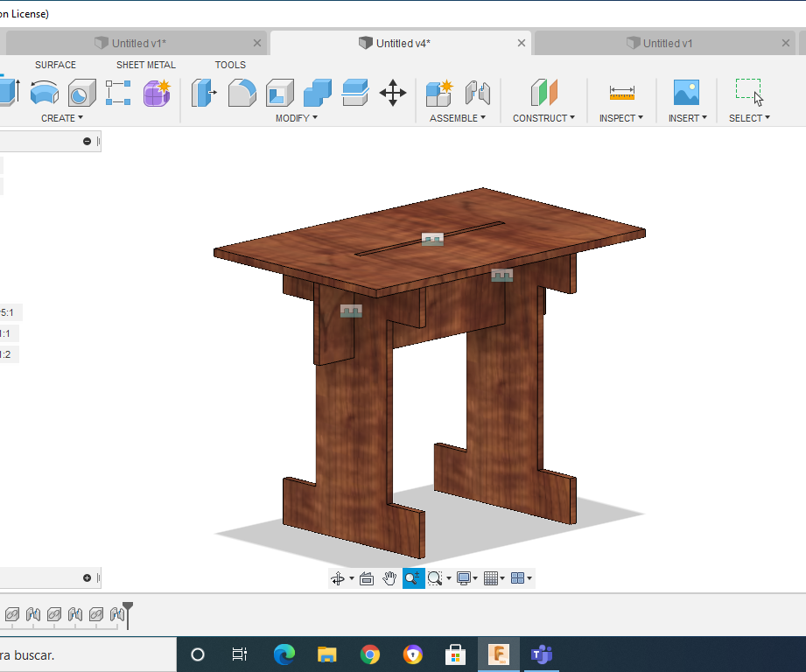Close the Untitled v1* document tab
Screen dimensions: 806x672
tap(257, 43)
